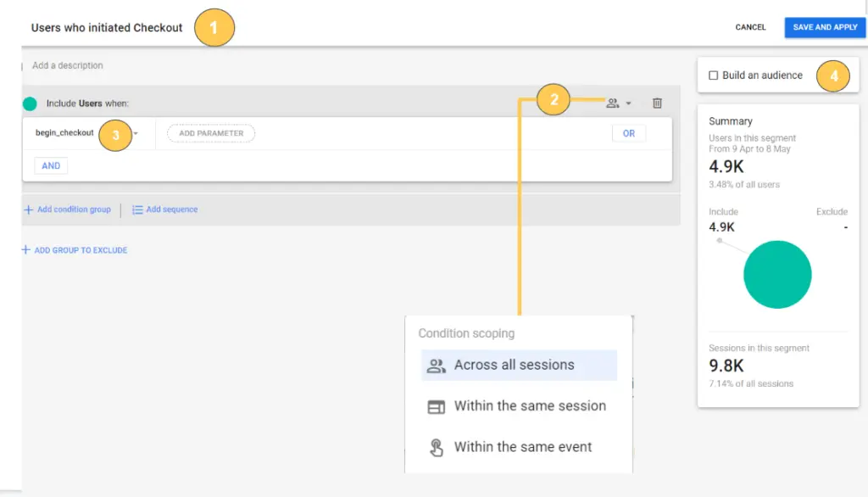The height and width of the screenshot is (497, 868).
Task: Enable the Build an audience checkbox
Action: [714, 75]
